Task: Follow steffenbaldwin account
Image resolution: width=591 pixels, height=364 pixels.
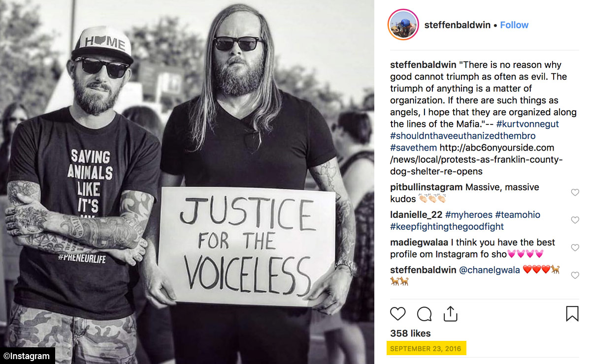Action: point(514,25)
